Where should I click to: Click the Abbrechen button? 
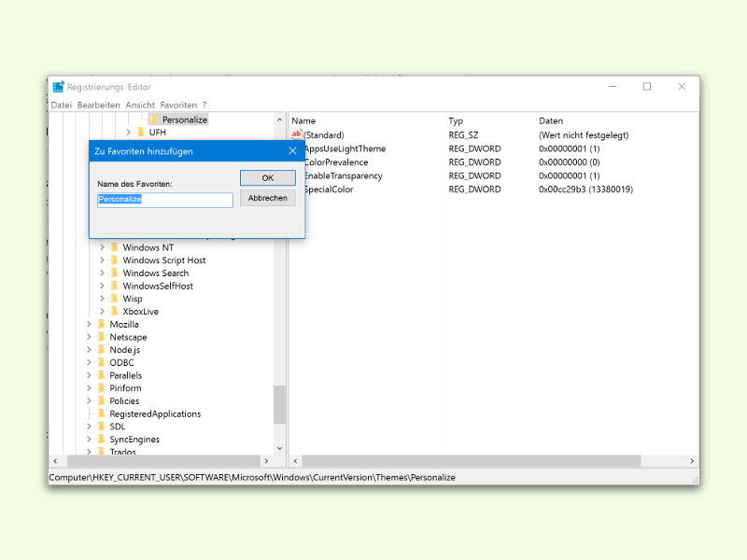click(268, 198)
